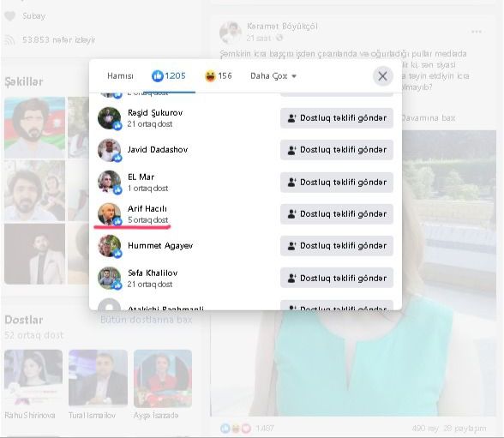Open Javid Dadashov's profile avatar

point(110,150)
